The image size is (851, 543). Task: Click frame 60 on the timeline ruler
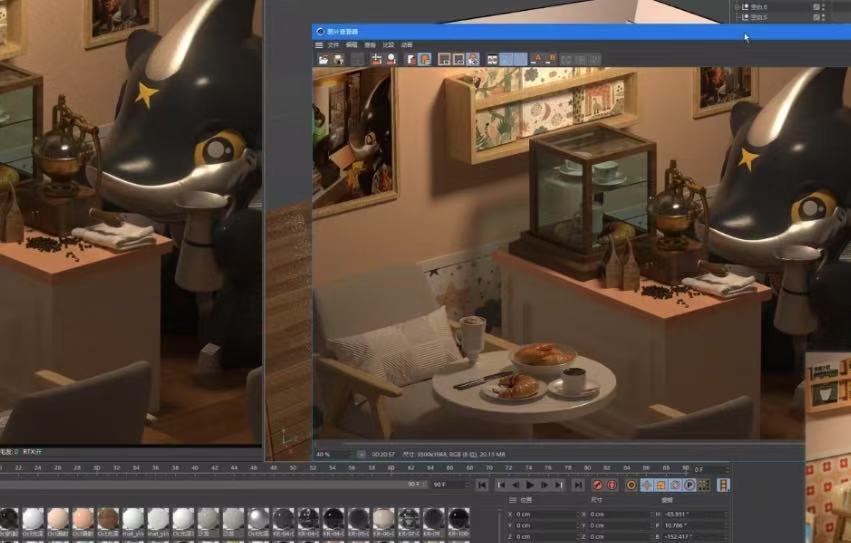click(x=391, y=468)
